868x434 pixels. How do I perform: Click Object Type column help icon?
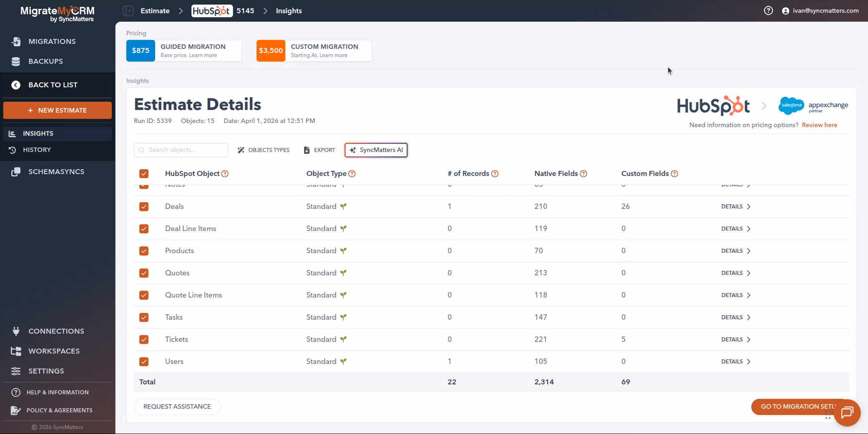pos(352,174)
